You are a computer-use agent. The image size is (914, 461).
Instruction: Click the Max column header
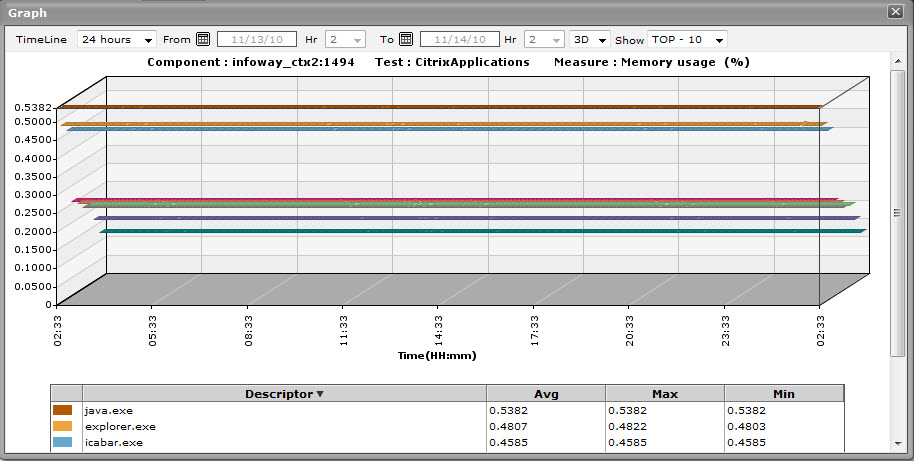665,394
